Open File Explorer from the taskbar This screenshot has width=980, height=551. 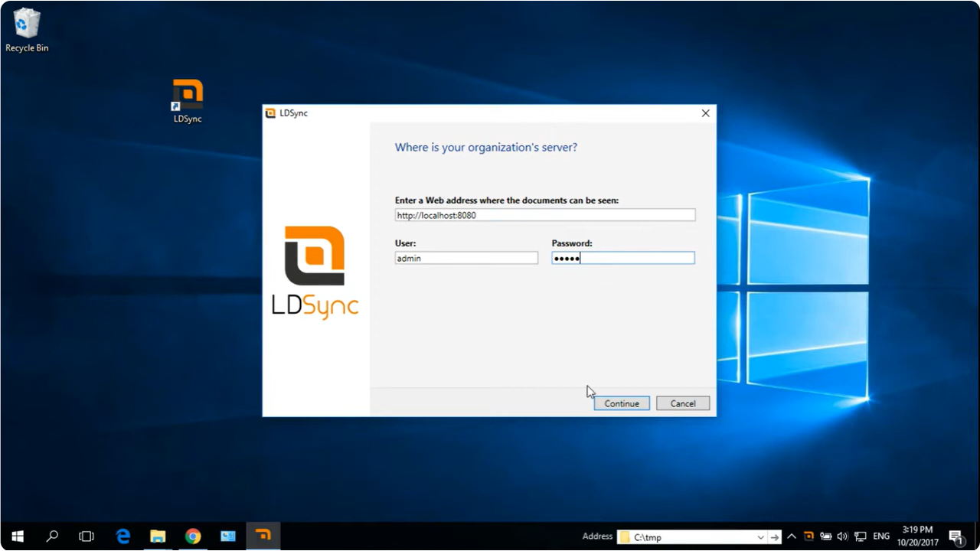click(158, 536)
